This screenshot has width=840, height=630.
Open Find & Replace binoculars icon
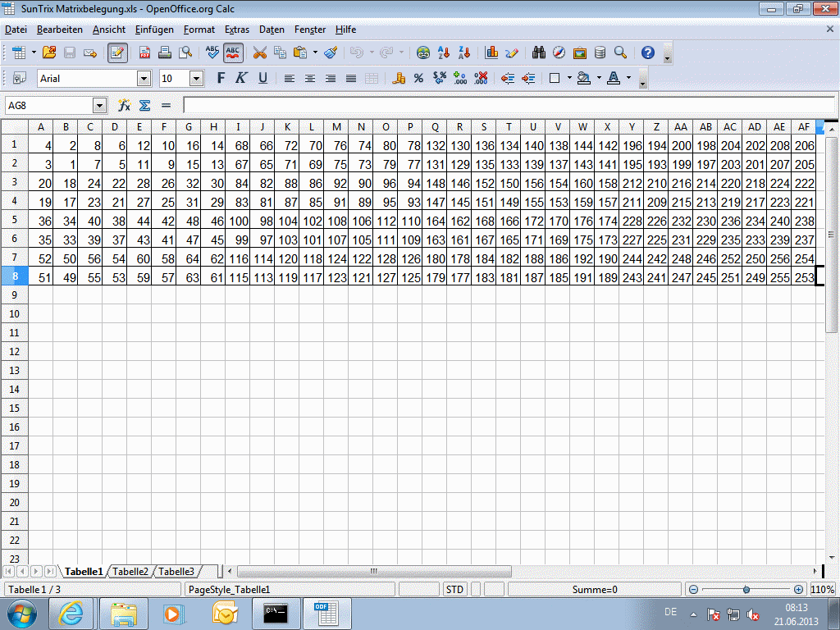(538, 52)
